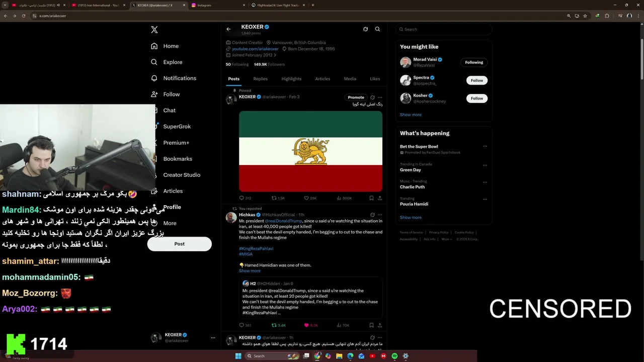Click Following button next to Morad Vaisi

click(x=474, y=62)
